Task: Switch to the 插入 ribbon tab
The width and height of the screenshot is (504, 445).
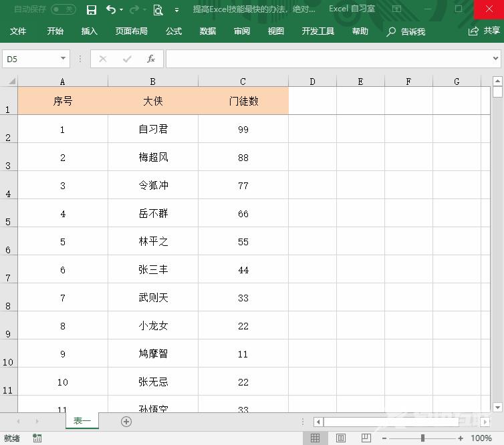Action: [x=89, y=31]
